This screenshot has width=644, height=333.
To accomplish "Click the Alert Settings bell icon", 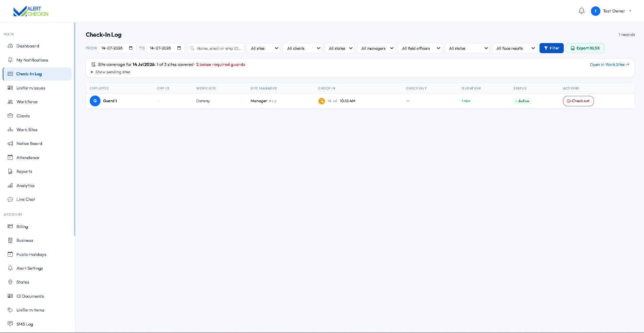I will pyautogui.click(x=10, y=268).
